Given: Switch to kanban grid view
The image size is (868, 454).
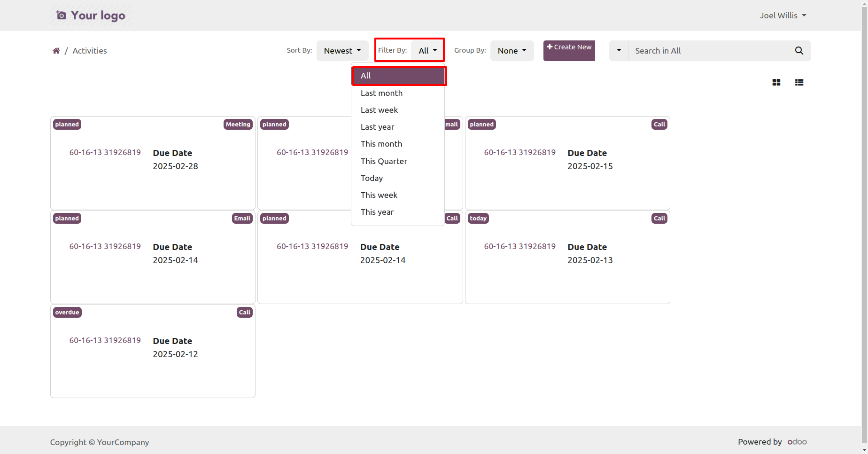Looking at the screenshot, I should 776,82.
